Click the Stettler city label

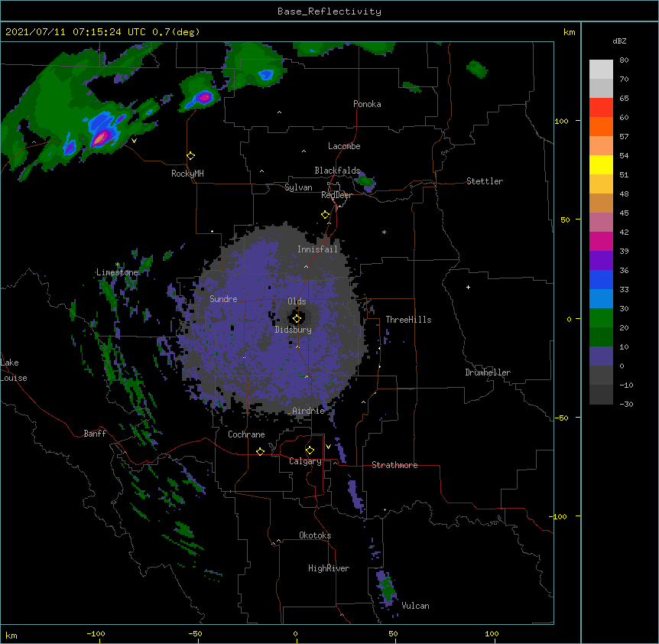(x=485, y=181)
